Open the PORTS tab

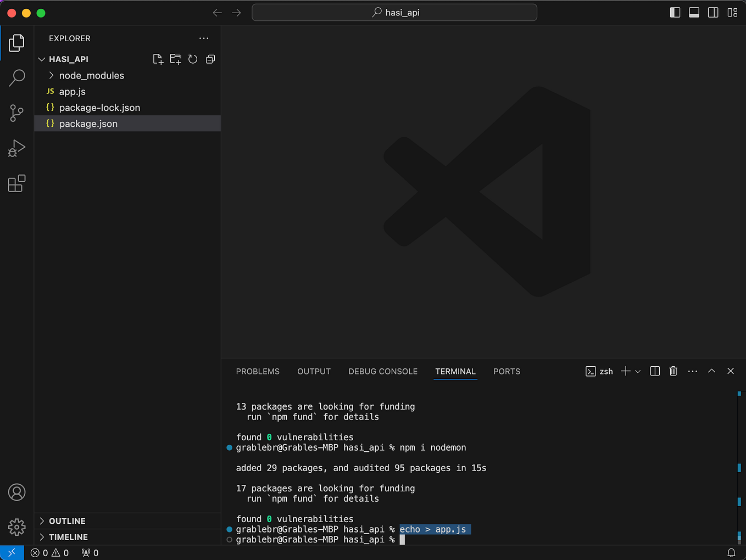click(x=506, y=371)
